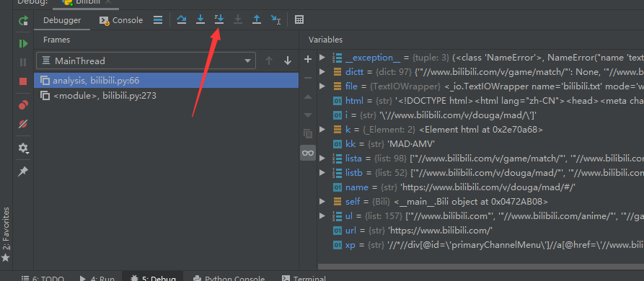644x281 pixels.
Task: Expand the self Bili object variable
Action: pyautogui.click(x=322, y=202)
